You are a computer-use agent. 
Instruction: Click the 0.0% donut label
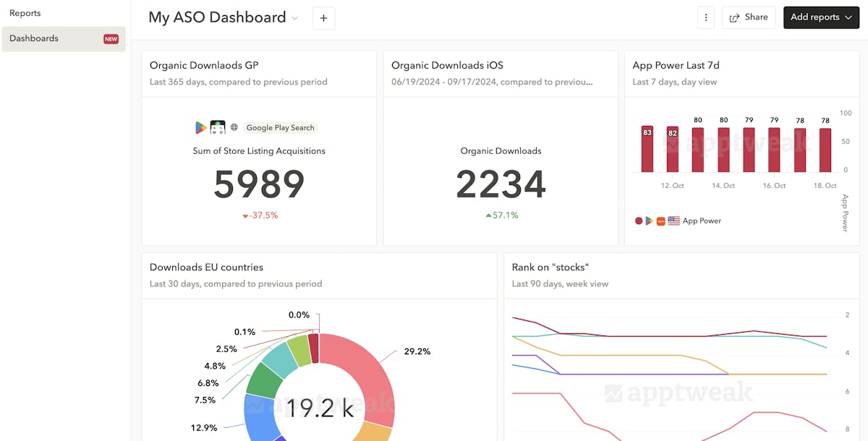coord(299,314)
